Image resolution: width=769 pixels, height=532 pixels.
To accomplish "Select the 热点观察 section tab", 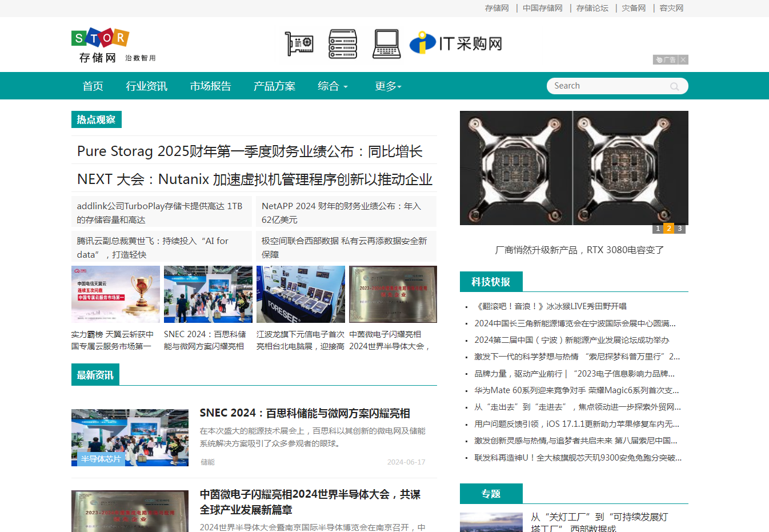I will pyautogui.click(x=96, y=119).
